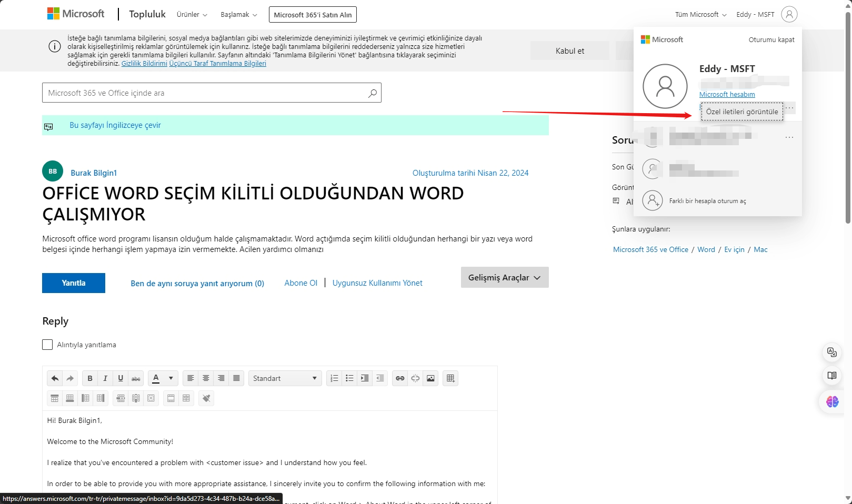Click Uygunsuz Kullanımı Yönet link
The height and width of the screenshot is (504, 852).
coord(377,283)
